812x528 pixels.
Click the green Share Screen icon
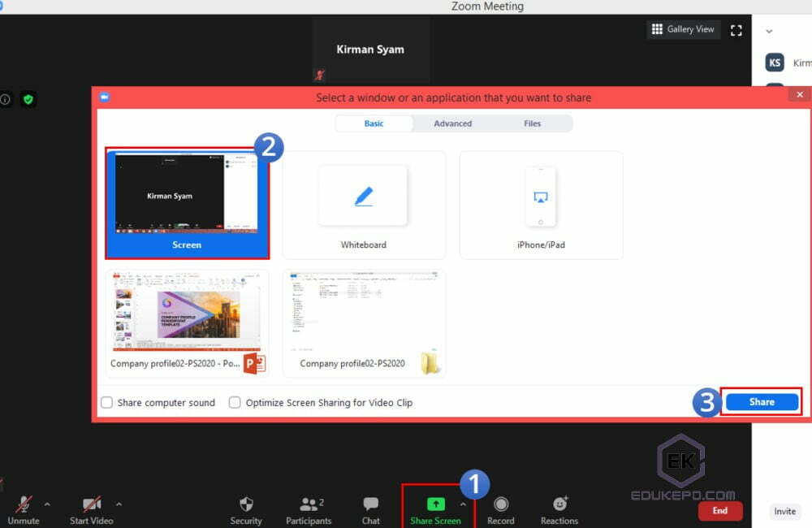[437, 505]
